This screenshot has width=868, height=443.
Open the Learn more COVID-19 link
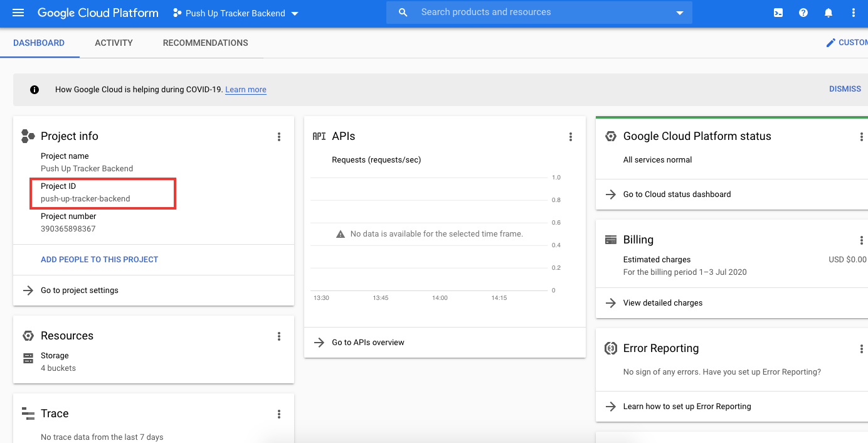[x=245, y=89]
